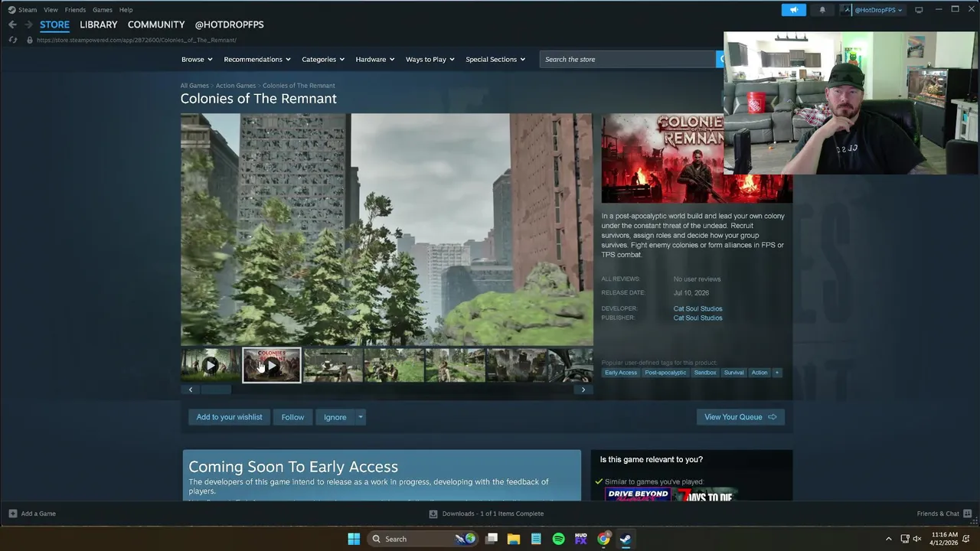This screenshot has height=551, width=980.
Task: Play the selected second trailer thumbnail
Action: pos(272,365)
